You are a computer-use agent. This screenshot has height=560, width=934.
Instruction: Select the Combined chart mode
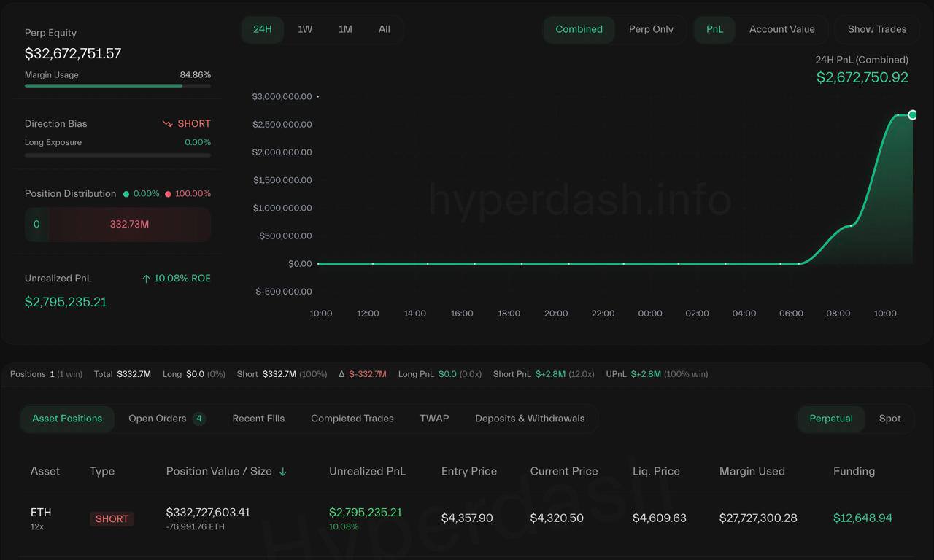pyautogui.click(x=579, y=29)
